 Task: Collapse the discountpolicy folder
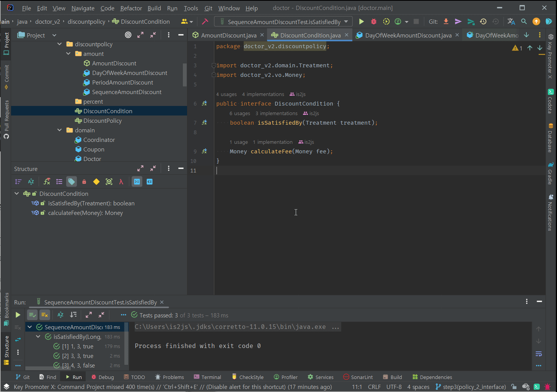[x=60, y=44]
